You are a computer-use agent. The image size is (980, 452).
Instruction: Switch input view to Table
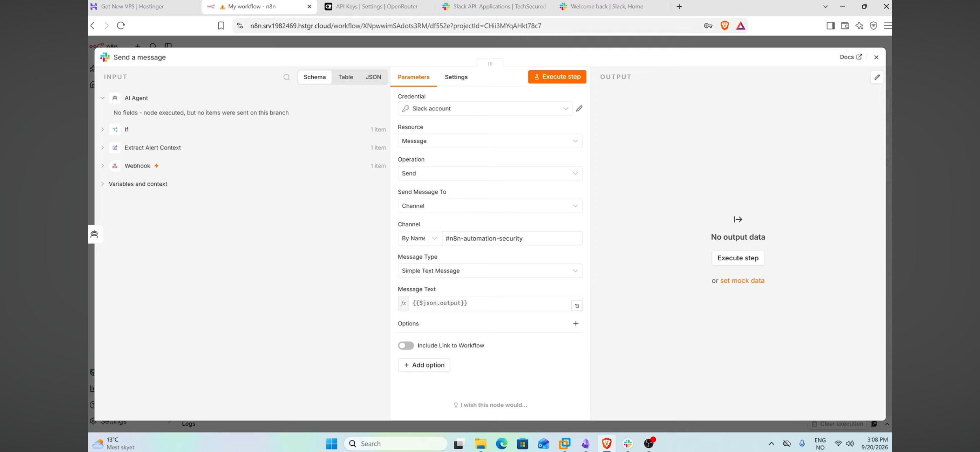pyautogui.click(x=346, y=77)
